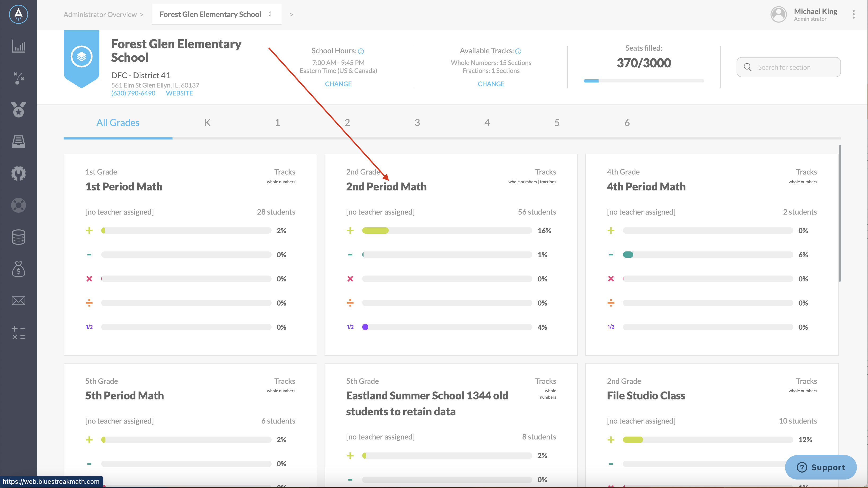868x488 pixels.
Task: Open the bar chart reports sidebar icon
Action: click(19, 46)
